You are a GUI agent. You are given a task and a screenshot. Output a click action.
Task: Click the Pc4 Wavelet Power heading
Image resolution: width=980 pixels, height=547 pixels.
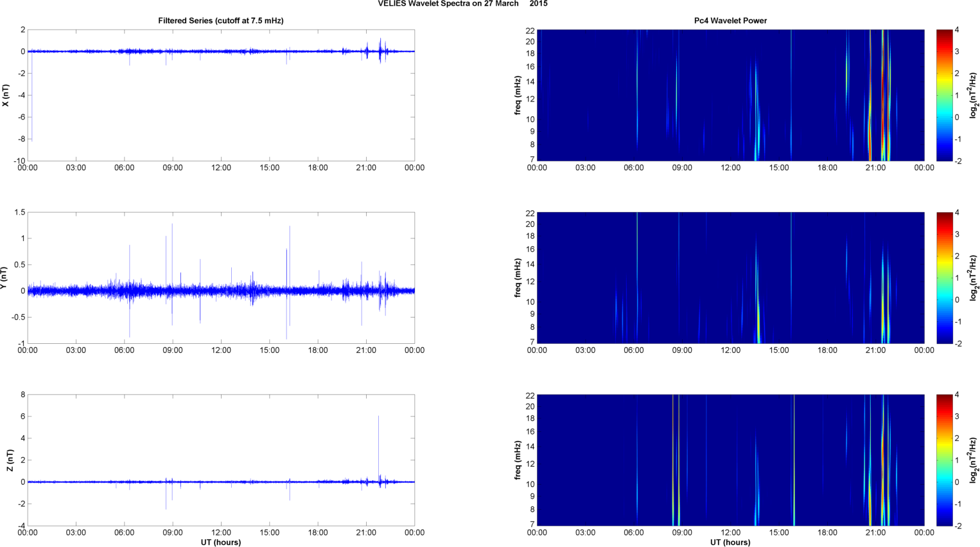pos(730,21)
